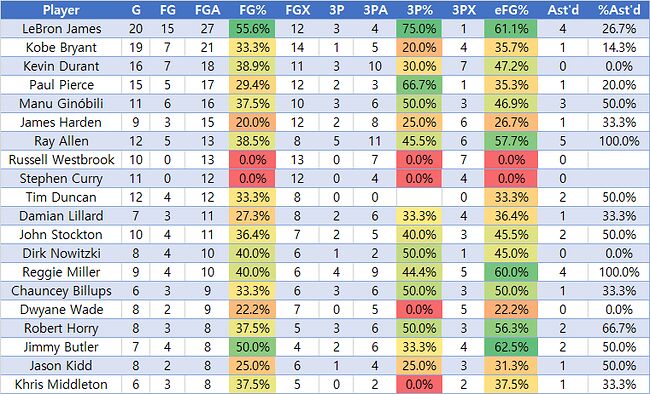Screen dimensions: 650x394
Task: Click Ray Allen's 100.0% assisted cell
Action: [619, 141]
